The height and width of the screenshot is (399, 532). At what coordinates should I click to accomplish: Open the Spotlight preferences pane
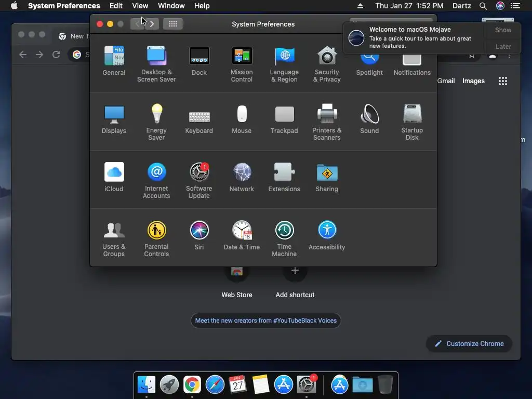(x=369, y=64)
